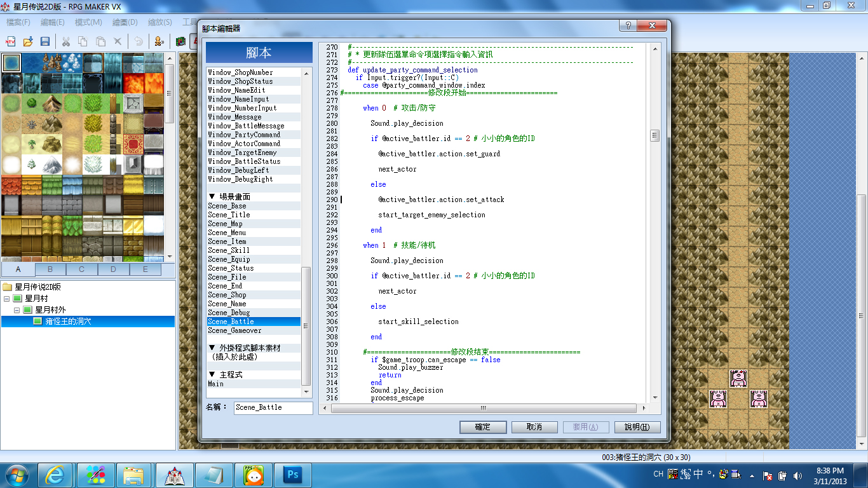
Task: Collapse the 主程式 script section
Action: pos(212,375)
